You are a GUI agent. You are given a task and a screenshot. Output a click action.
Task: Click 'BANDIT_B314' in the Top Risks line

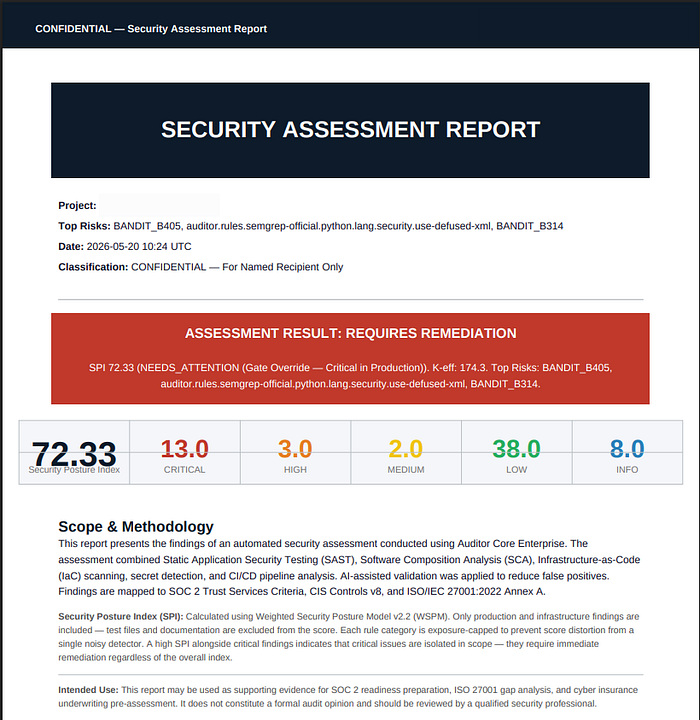[x=530, y=226]
